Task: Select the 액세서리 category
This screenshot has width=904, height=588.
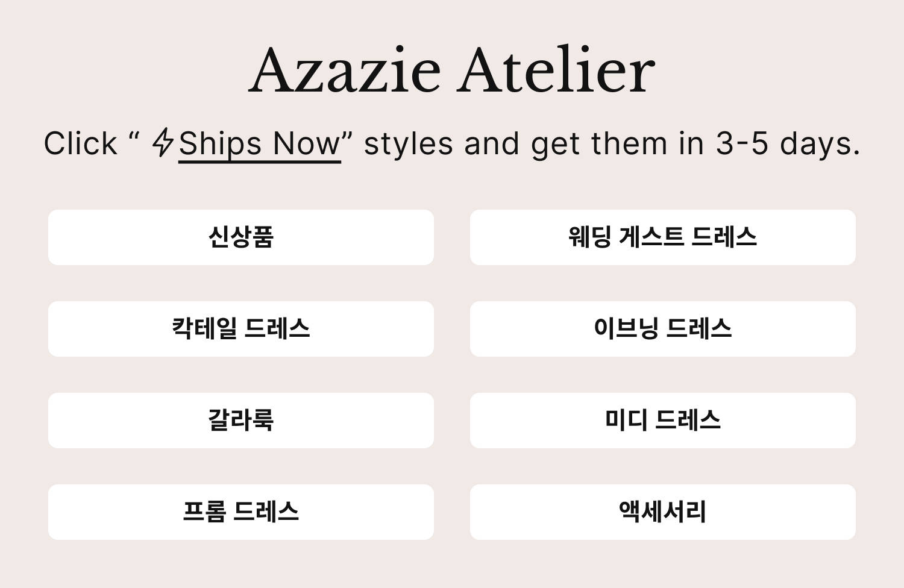Action: click(663, 512)
